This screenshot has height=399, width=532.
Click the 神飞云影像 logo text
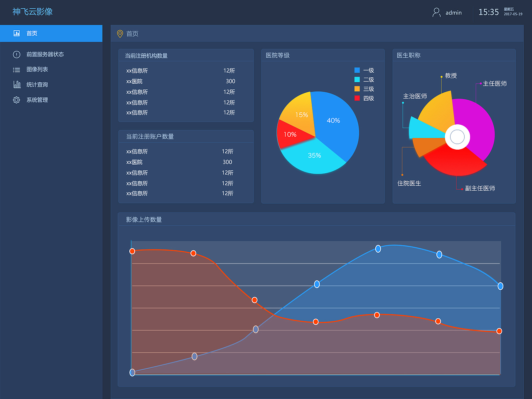pos(32,12)
